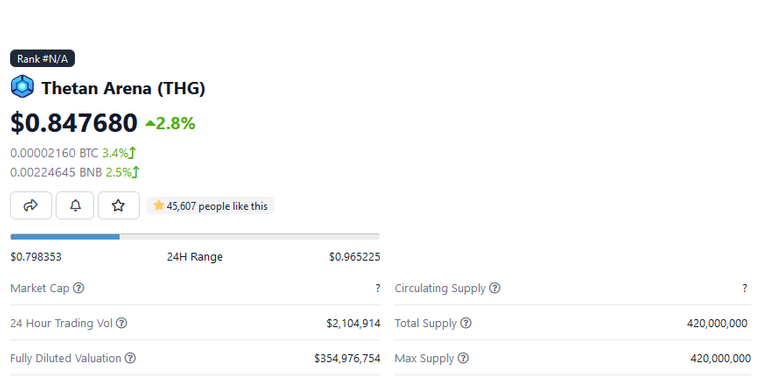Click the Thetan Arena (THG) title
768x379 pixels.
click(123, 89)
